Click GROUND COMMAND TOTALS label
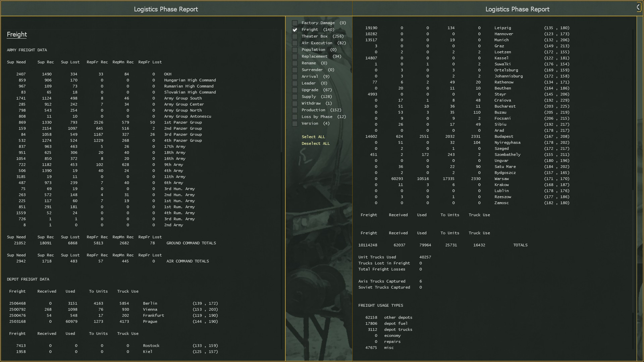 pos(191,243)
